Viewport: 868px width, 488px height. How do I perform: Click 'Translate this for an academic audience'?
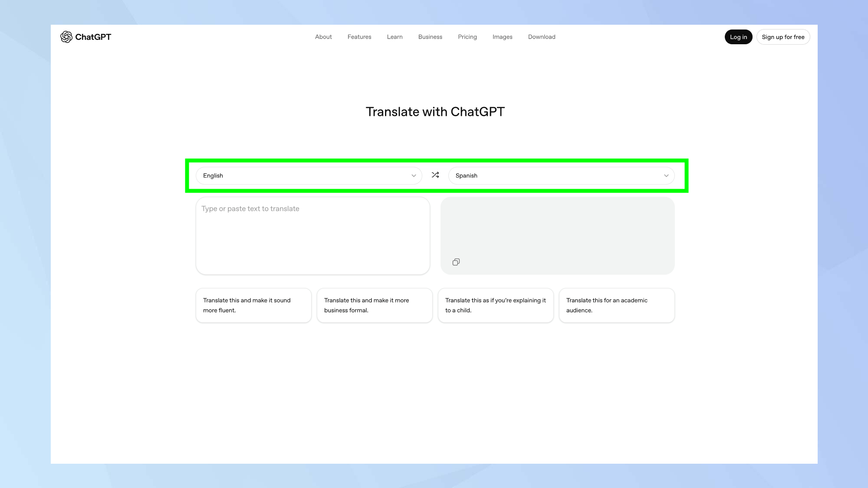coord(617,305)
